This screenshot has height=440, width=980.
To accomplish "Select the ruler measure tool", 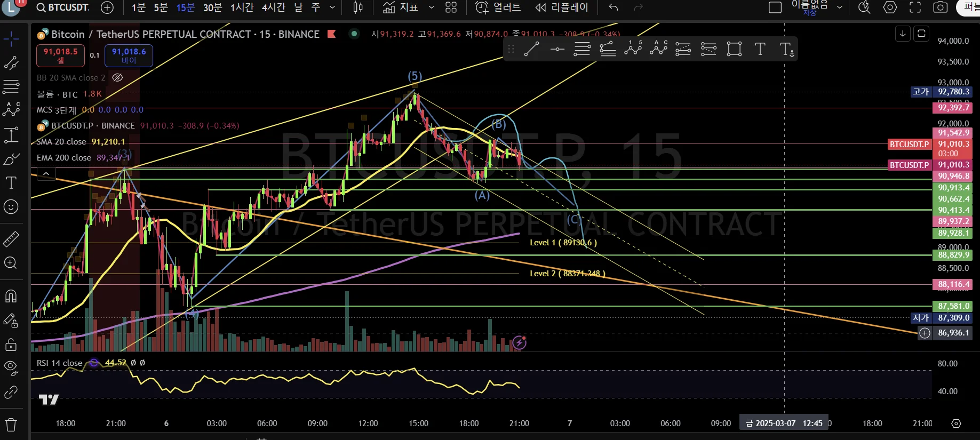I will click(11, 239).
